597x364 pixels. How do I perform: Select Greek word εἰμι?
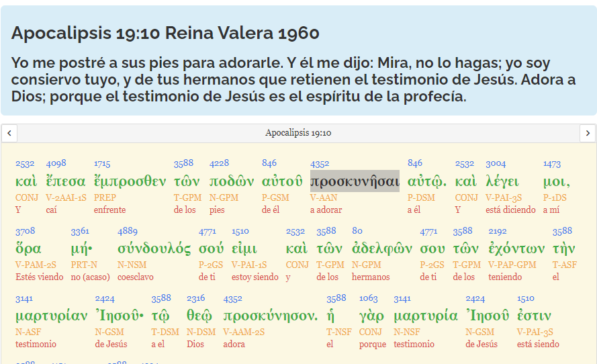(244, 248)
